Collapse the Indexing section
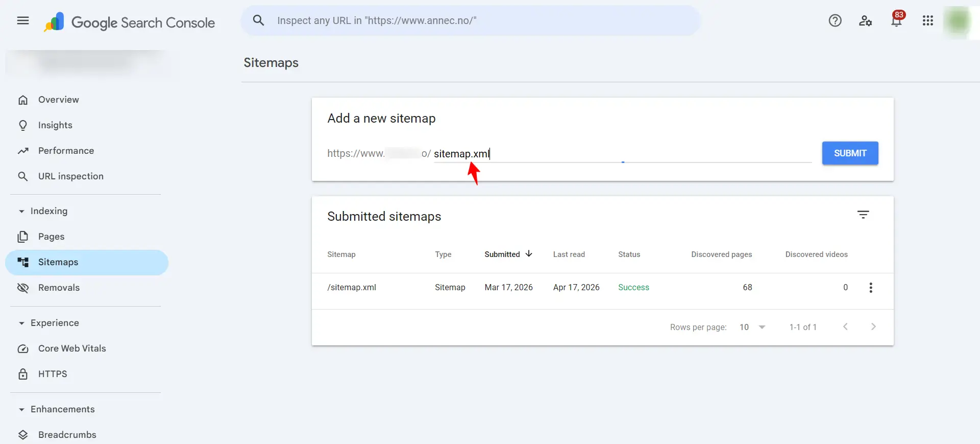980x444 pixels. click(x=21, y=211)
